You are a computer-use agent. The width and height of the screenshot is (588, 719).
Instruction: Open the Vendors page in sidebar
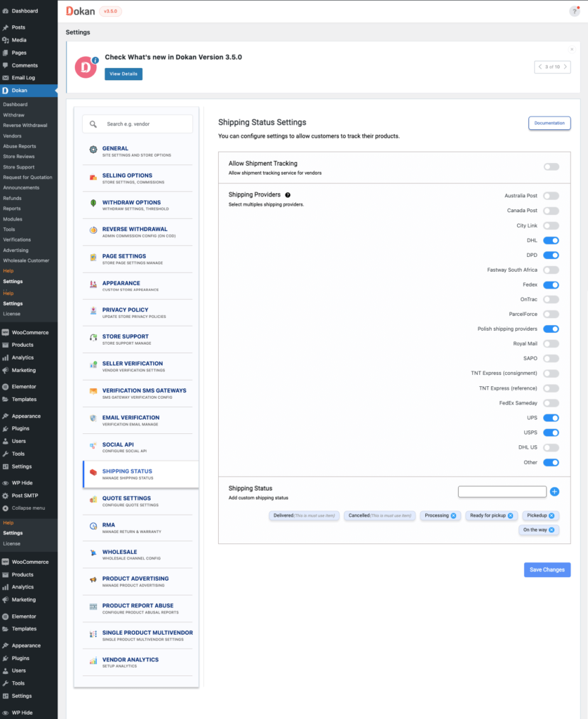click(13, 136)
